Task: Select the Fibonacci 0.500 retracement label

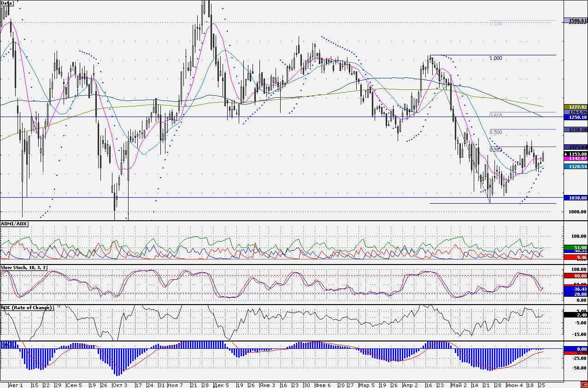Action: pos(495,132)
